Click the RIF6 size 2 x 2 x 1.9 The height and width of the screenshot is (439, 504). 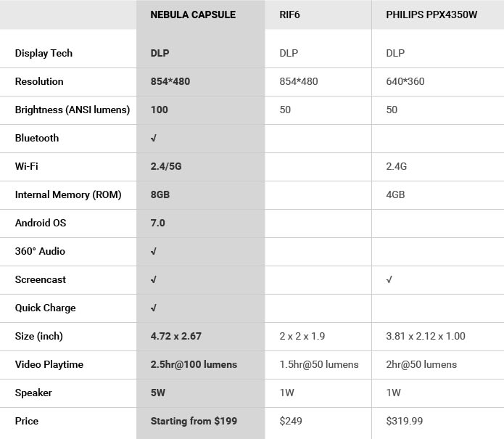tap(302, 336)
